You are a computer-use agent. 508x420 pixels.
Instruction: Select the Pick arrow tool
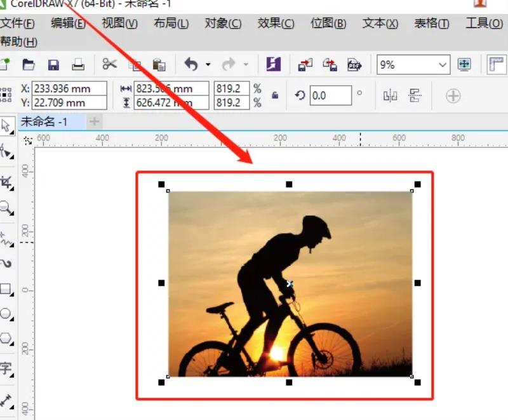[x=7, y=126]
